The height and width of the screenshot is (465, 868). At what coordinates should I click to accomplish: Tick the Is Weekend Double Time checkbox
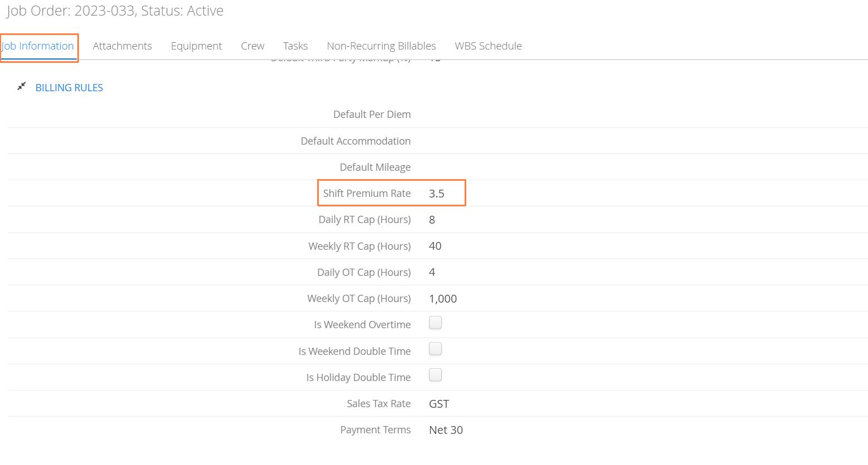436,349
